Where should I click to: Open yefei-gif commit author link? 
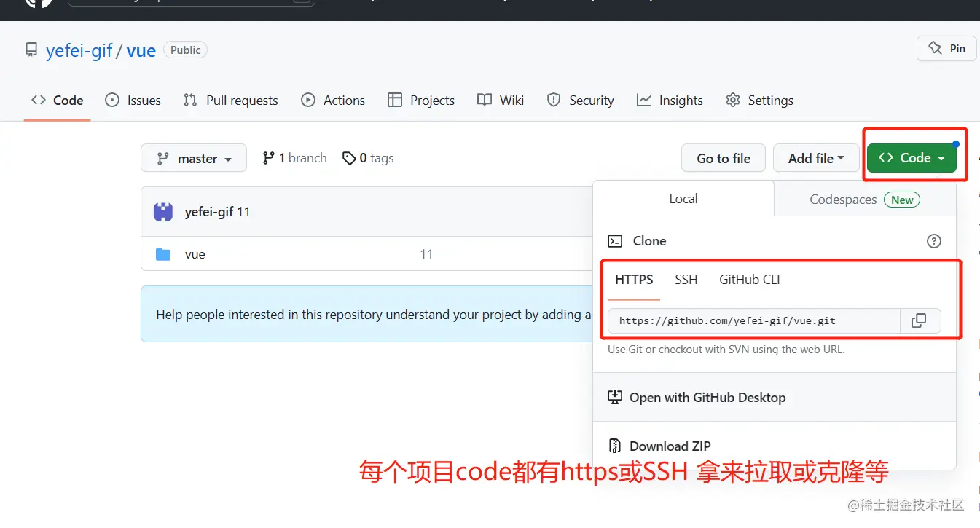click(x=209, y=212)
